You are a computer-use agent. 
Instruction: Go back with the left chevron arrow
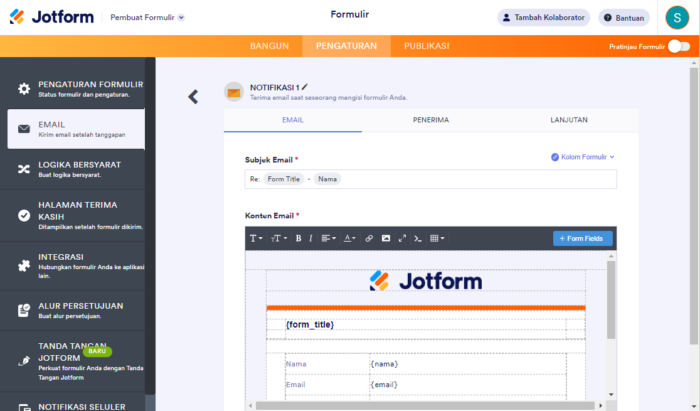click(193, 96)
